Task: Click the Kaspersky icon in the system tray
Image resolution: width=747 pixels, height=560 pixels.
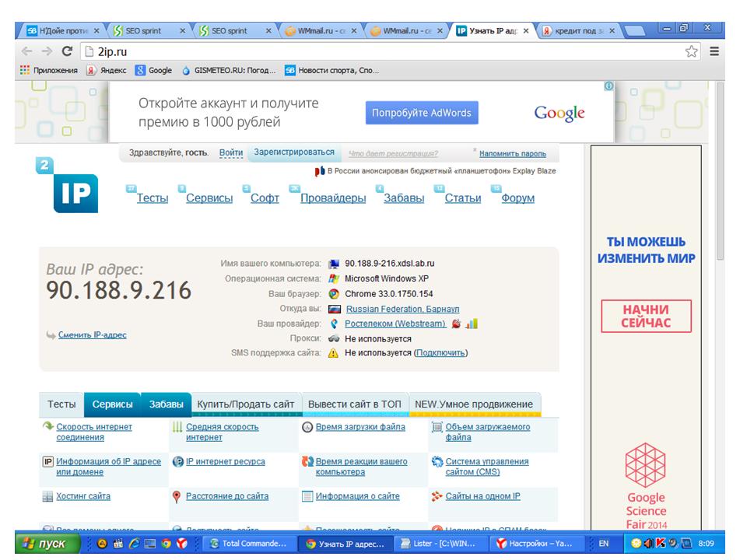Action: coord(661,544)
